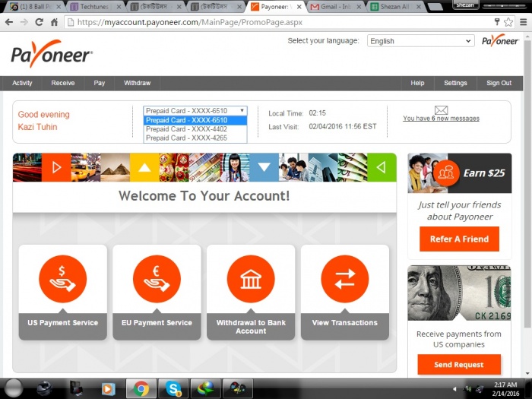532x399 pixels.
Task: Bookmark the page with star icon
Action: 508,22
